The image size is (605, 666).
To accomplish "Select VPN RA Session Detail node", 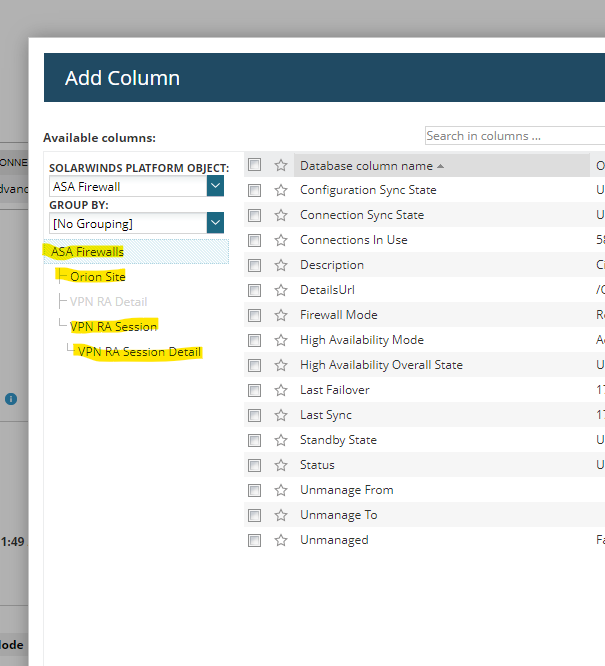I will click(x=139, y=352).
